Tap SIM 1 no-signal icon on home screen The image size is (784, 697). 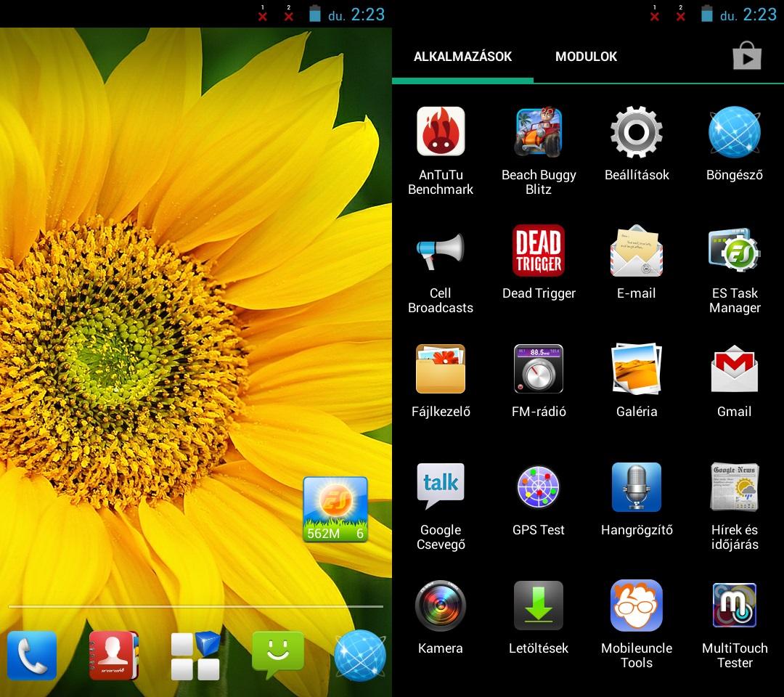pyautogui.click(x=263, y=14)
